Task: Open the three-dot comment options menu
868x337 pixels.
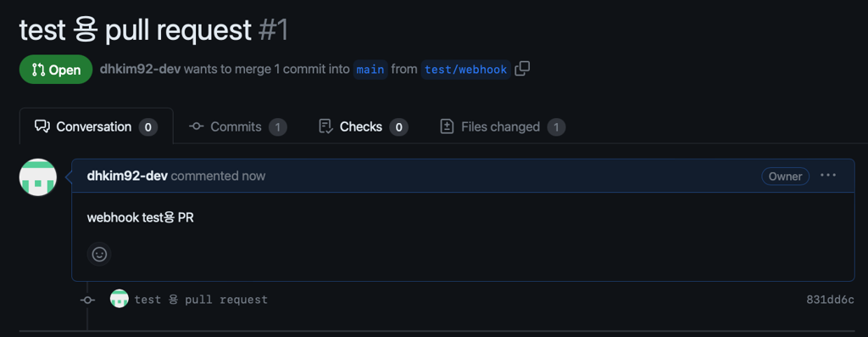Action: click(828, 176)
